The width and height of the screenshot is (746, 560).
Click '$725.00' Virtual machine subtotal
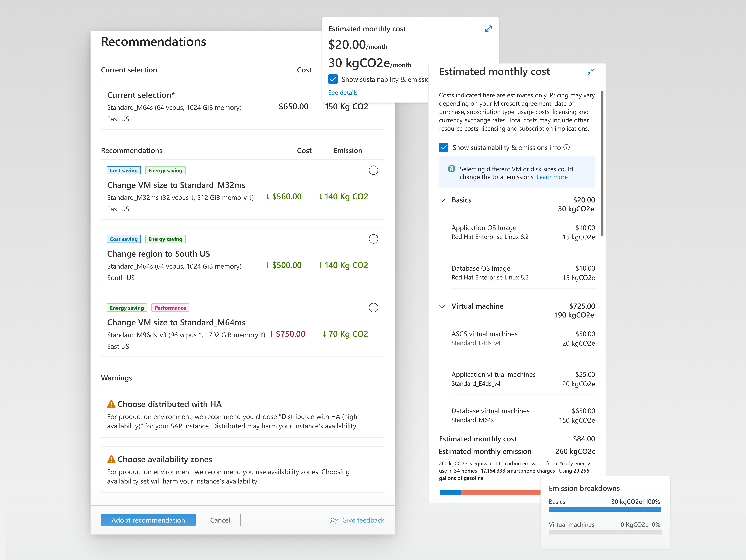click(582, 306)
